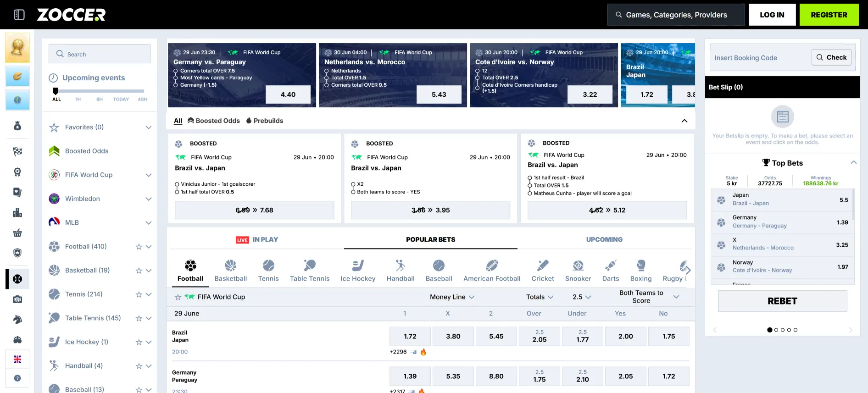Click the LOG IN button
Image resolution: width=868 pixels, height=393 pixels.
(772, 15)
